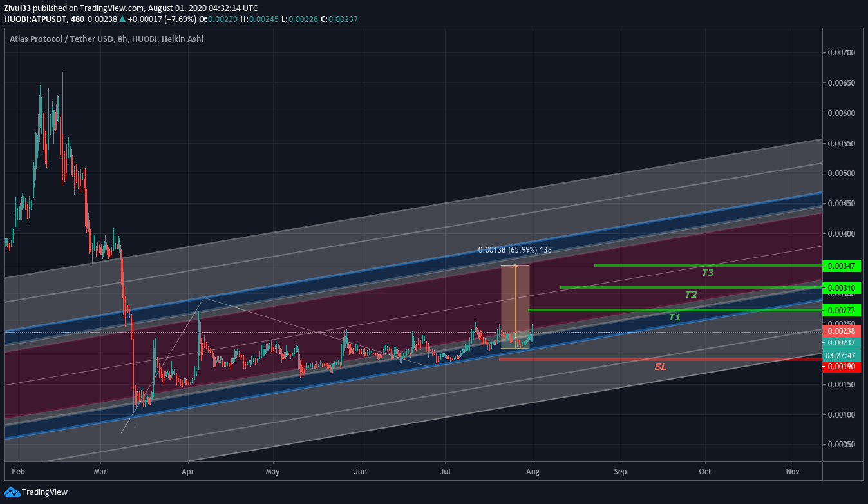Click the green 0.00272 price tag
Image resolution: width=868 pixels, height=504 pixels.
[x=842, y=310]
